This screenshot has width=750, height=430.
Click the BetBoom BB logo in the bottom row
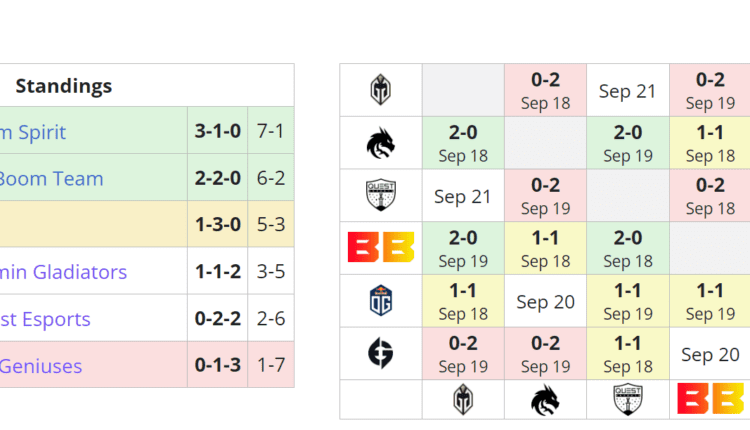click(710, 399)
